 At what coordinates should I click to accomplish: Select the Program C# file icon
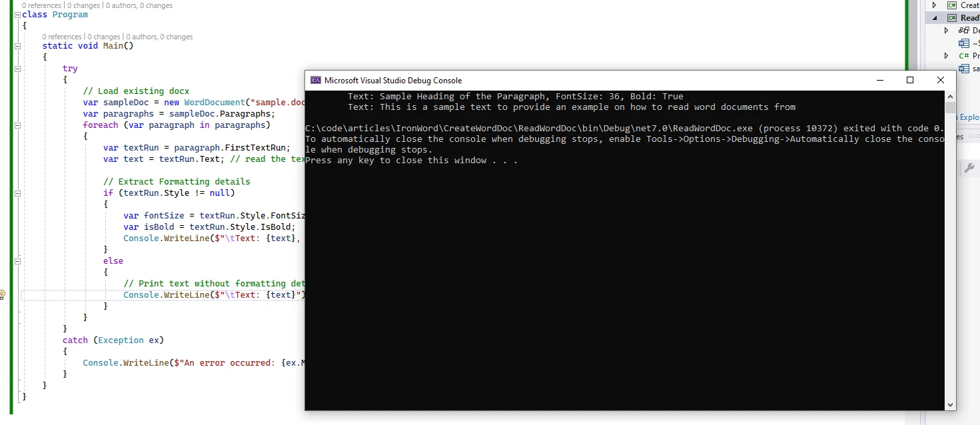coord(964,56)
